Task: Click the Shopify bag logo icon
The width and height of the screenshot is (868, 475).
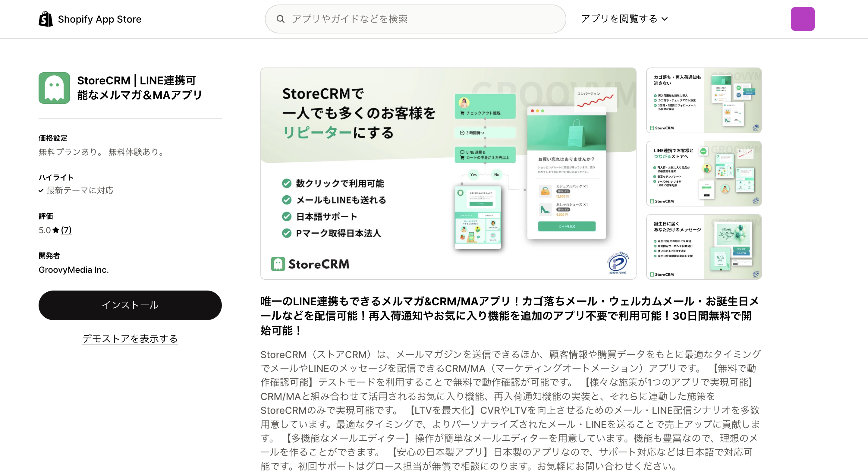Action: [x=46, y=19]
